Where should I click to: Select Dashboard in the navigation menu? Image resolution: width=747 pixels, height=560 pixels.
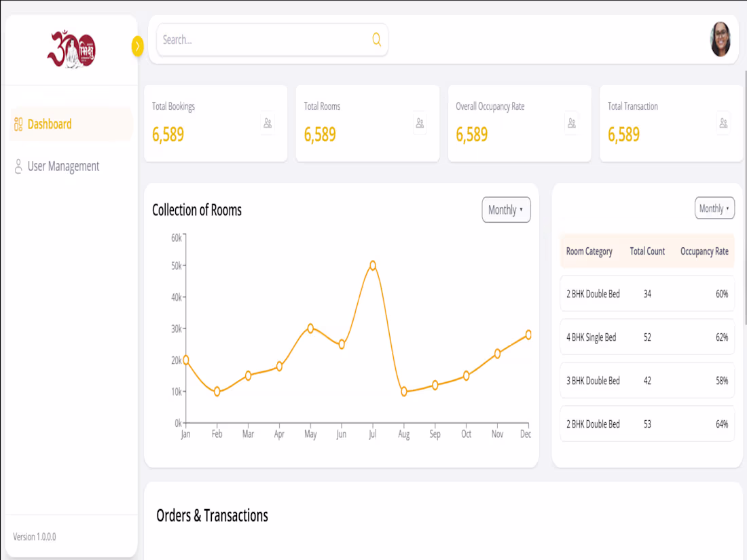[x=49, y=124]
